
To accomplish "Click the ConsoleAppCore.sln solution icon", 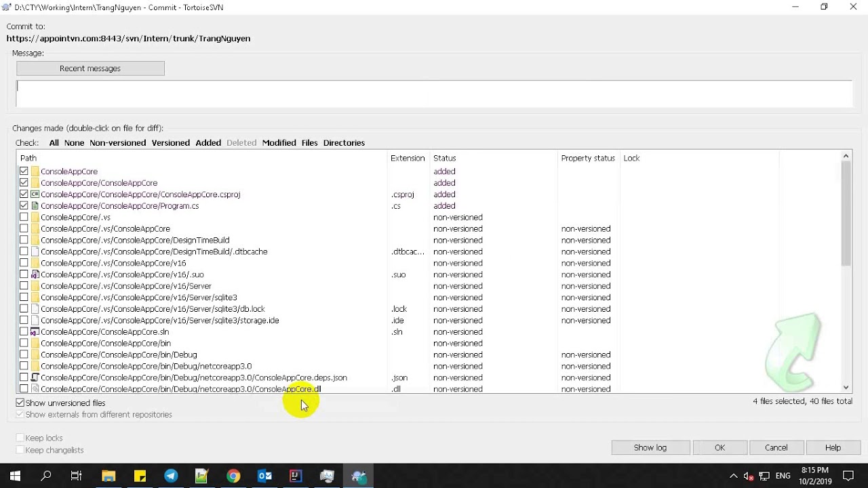I will tap(35, 332).
